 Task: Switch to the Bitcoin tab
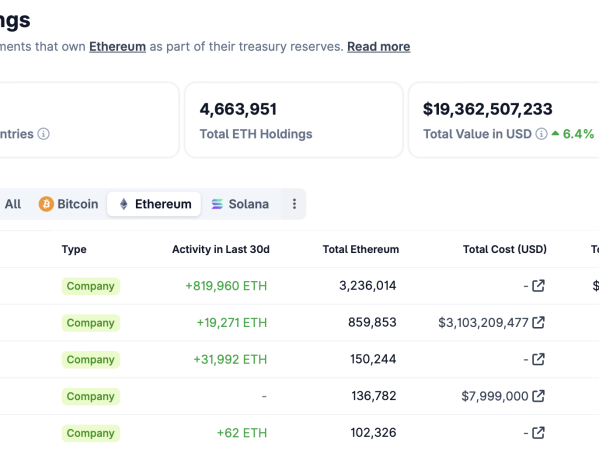68,204
